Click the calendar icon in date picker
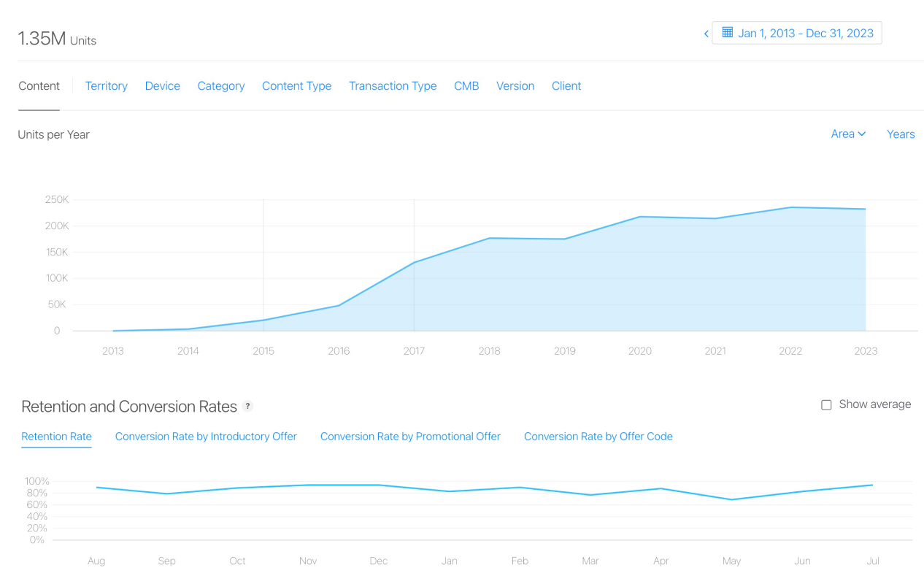The image size is (924, 584). click(x=727, y=33)
